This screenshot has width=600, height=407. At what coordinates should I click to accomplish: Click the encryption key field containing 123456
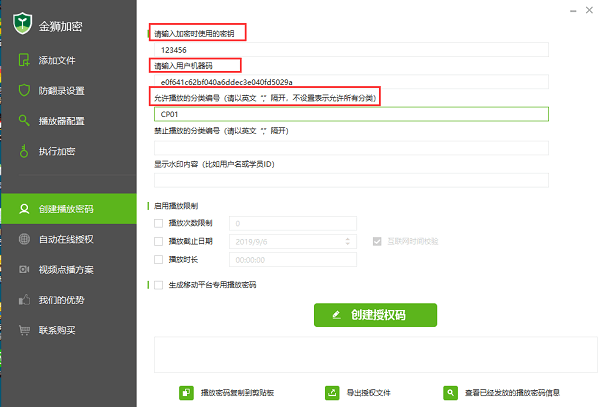coord(350,49)
